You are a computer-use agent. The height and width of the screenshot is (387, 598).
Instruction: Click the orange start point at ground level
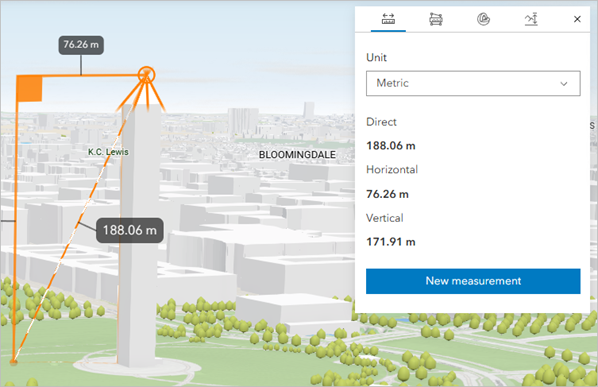click(13, 361)
